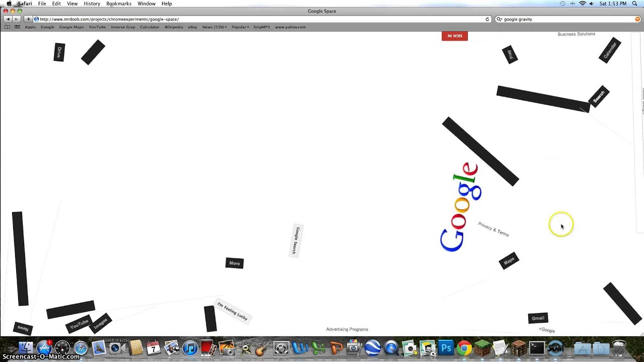Open the Wikipedia bookmark

174,27
